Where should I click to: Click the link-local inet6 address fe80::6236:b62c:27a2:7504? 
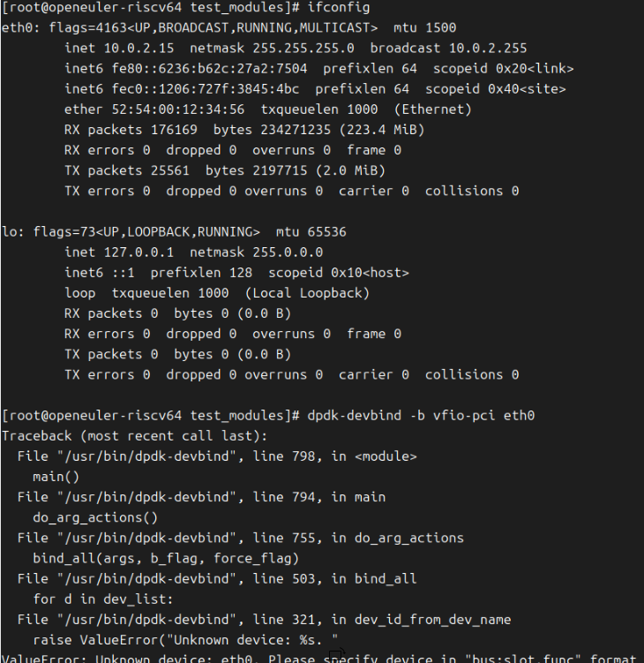tap(210, 69)
